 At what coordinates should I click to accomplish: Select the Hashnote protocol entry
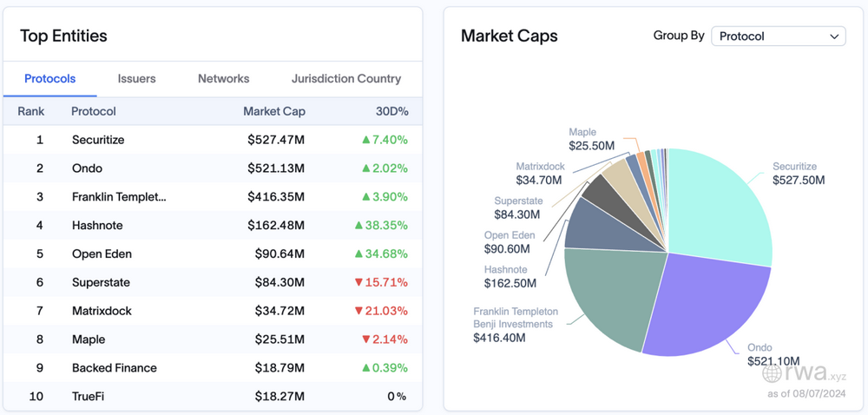[97, 226]
